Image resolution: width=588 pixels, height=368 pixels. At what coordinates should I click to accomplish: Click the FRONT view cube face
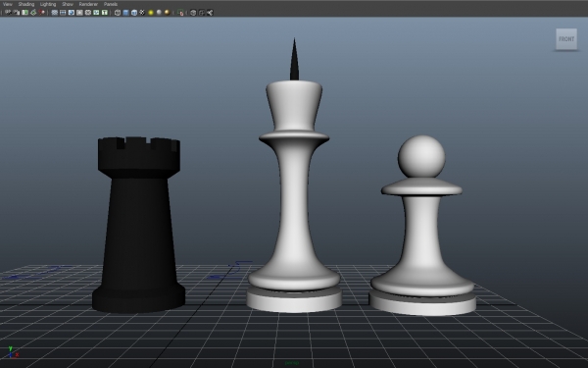click(x=566, y=39)
